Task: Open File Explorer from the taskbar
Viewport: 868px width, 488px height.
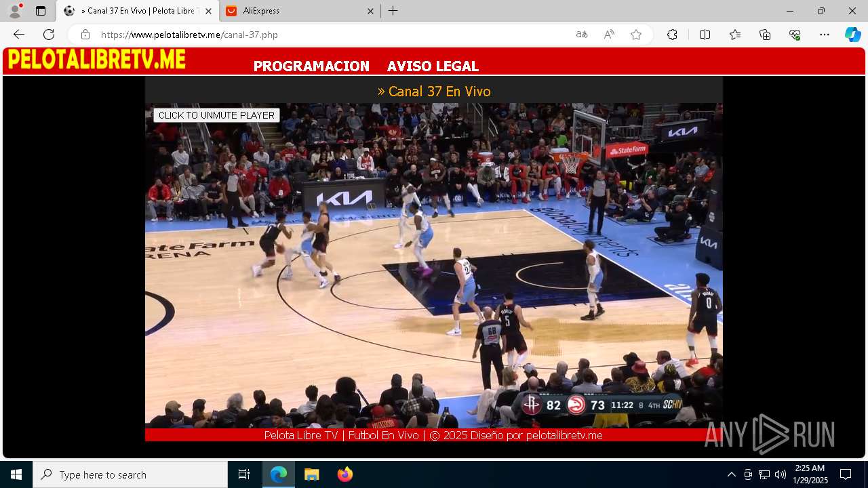Action: click(x=311, y=474)
